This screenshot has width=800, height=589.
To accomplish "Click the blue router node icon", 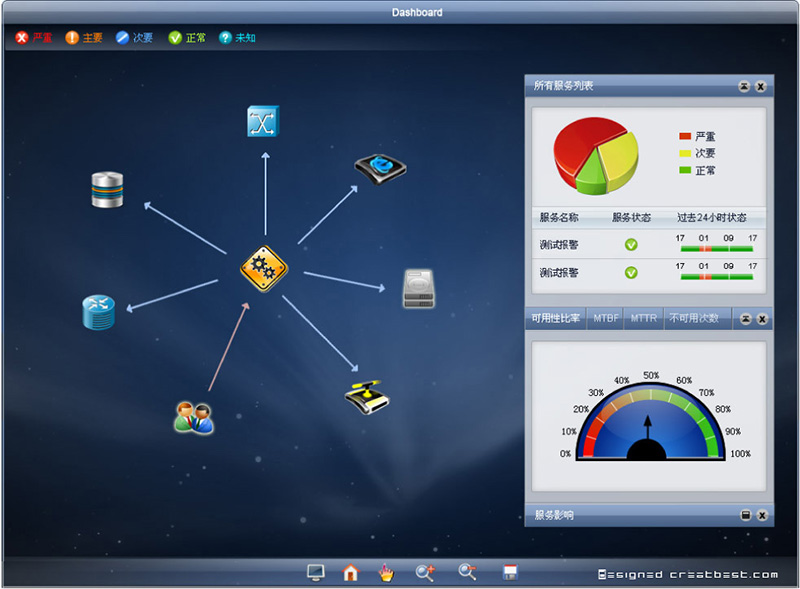I will [x=98, y=312].
